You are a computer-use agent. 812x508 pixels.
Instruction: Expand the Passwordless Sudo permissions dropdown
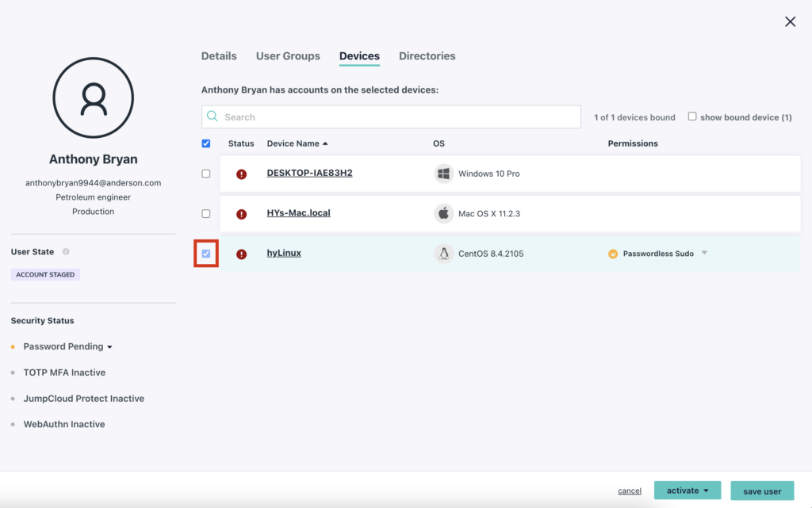704,254
